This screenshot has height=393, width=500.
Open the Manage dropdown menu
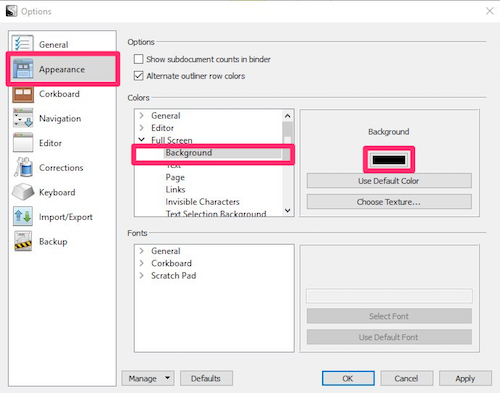pyautogui.click(x=148, y=378)
